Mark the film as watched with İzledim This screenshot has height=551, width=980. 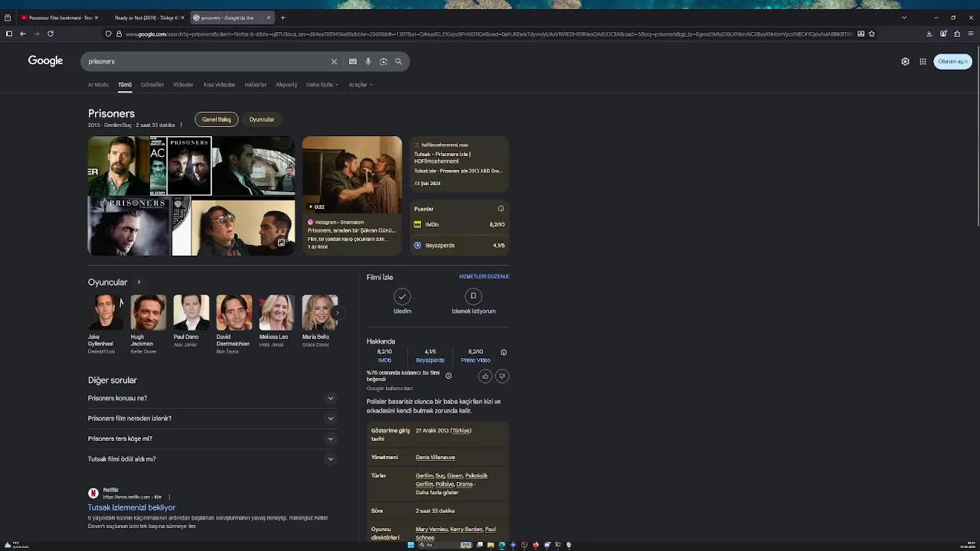point(402,302)
